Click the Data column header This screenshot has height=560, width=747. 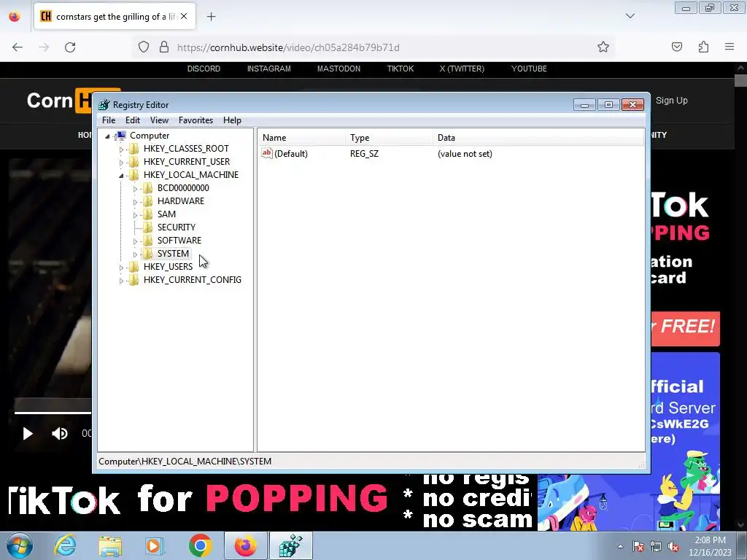click(x=538, y=138)
